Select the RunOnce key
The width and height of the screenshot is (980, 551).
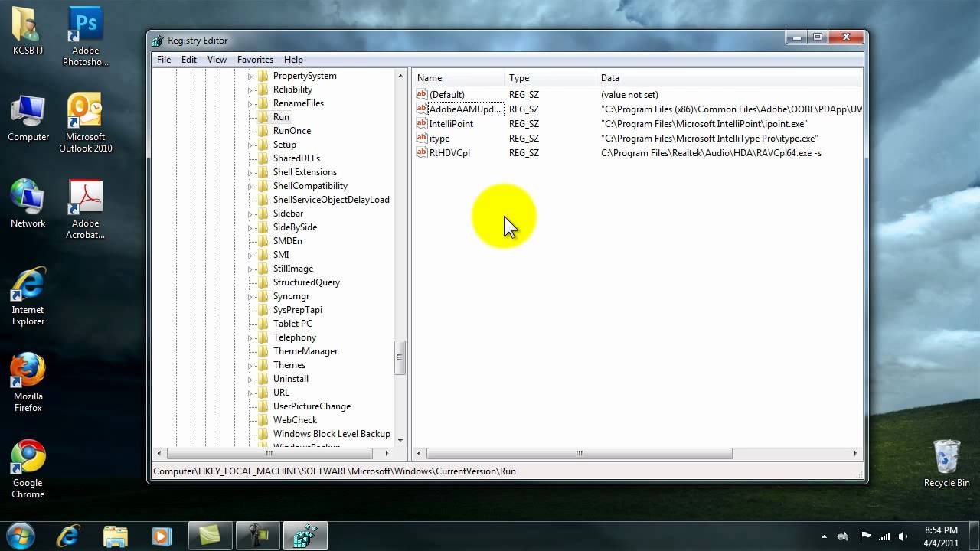[x=292, y=131]
